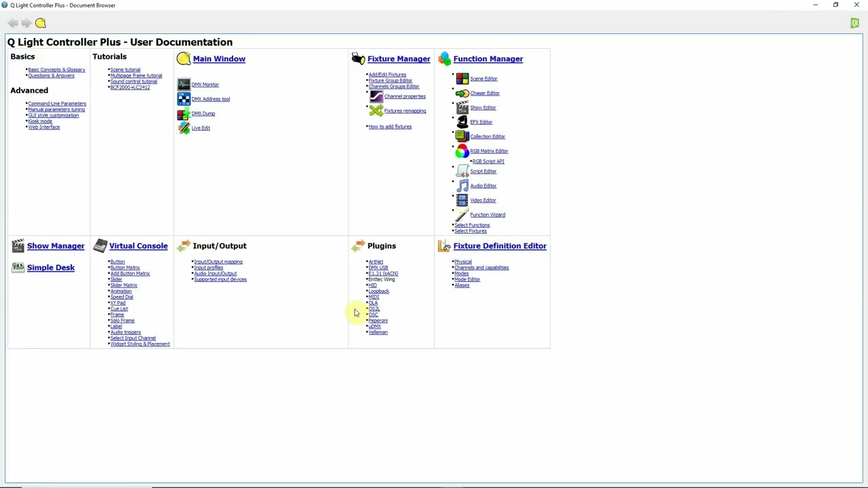Open the Fixture Manager heading link

click(x=399, y=59)
